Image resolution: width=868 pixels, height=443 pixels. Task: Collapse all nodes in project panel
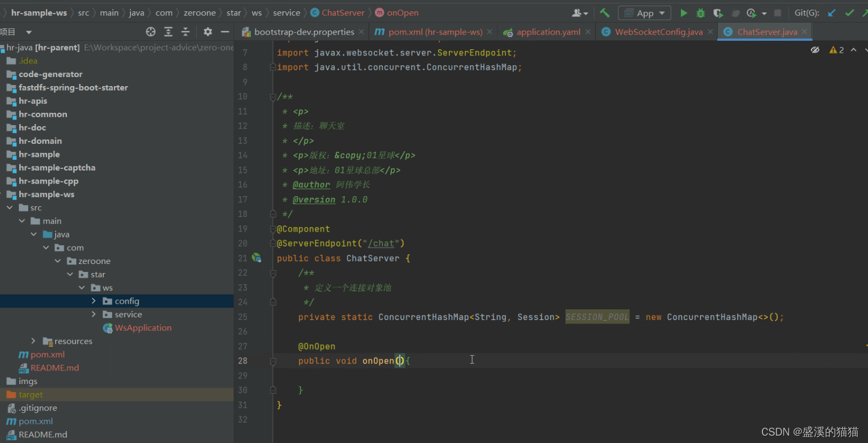tap(185, 32)
